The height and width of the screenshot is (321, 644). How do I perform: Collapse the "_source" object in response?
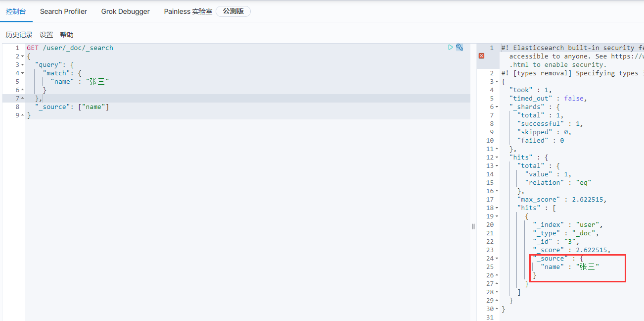click(497, 259)
